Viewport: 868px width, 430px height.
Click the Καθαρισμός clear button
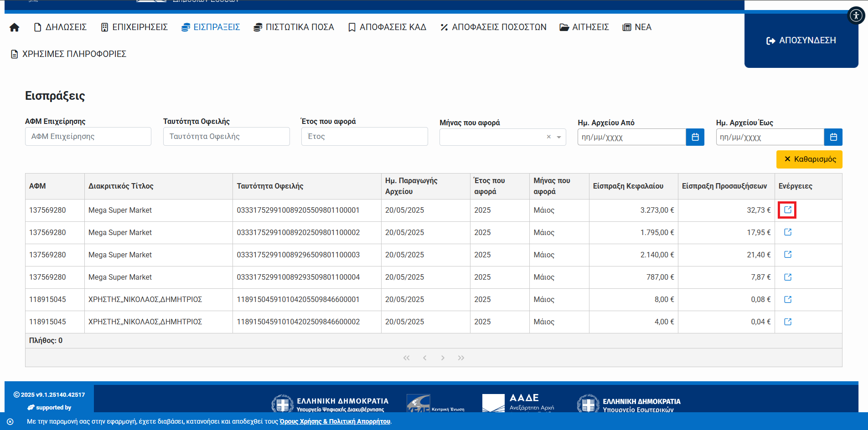pyautogui.click(x=809, y=159)
